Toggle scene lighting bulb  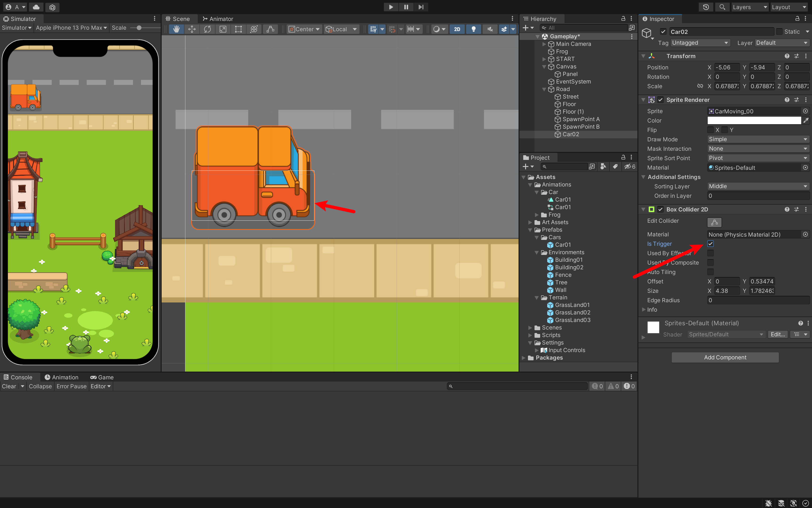(x=473, y=29)
